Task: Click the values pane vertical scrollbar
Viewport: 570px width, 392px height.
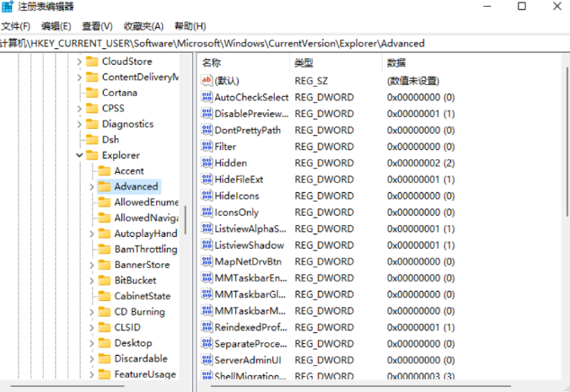Action: point(566,211)
